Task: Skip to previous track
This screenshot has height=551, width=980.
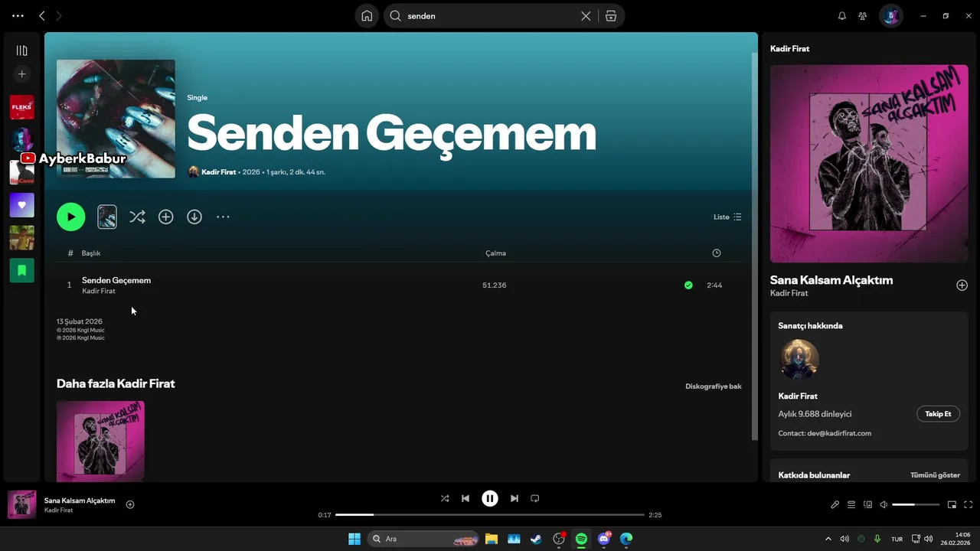Action: (x=465, y=498)
